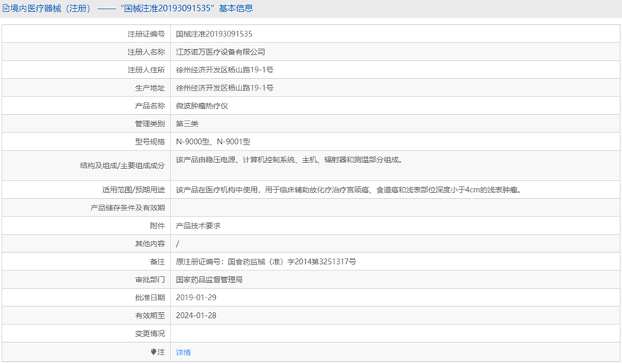
Task: Select registration number 国械注准20193091535 value cell
Action: tap(214, 34)
